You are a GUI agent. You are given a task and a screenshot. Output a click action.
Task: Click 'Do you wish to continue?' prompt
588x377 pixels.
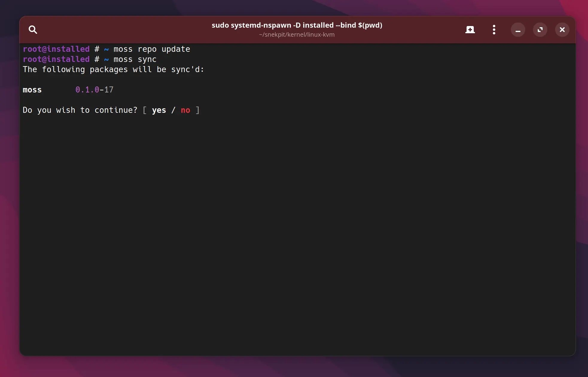[80, 110]
